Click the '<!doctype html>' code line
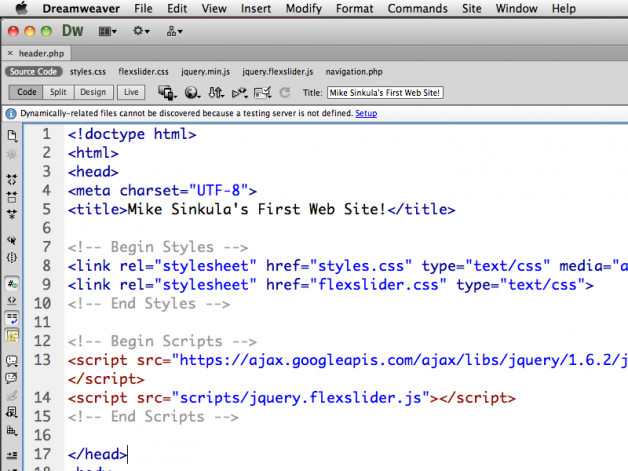628x471 pixels. (132, 134)
